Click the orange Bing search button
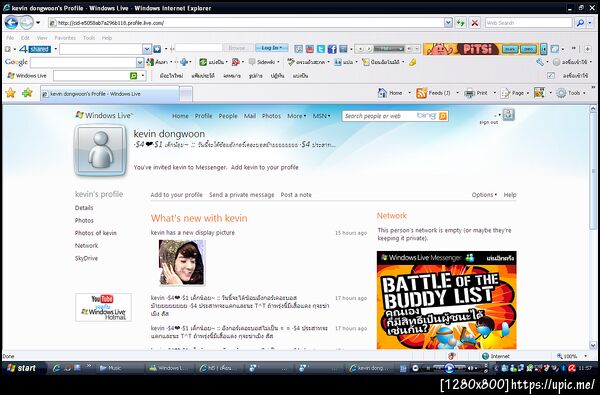 click(443, 116)
